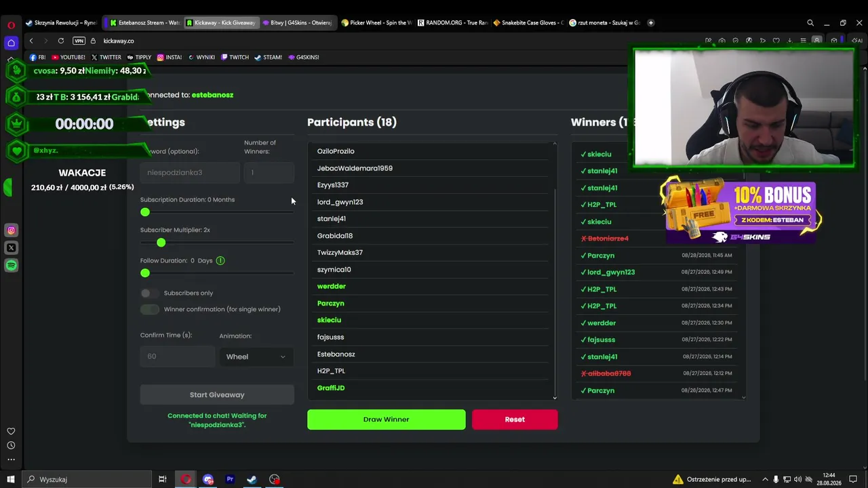
Task: Open a new browser tab with plus
Action: tap(650, 22)
